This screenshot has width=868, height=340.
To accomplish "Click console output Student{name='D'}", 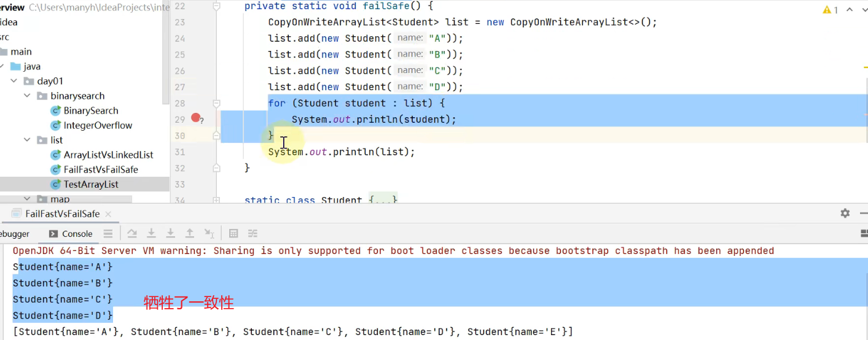I will click(63, 315).
